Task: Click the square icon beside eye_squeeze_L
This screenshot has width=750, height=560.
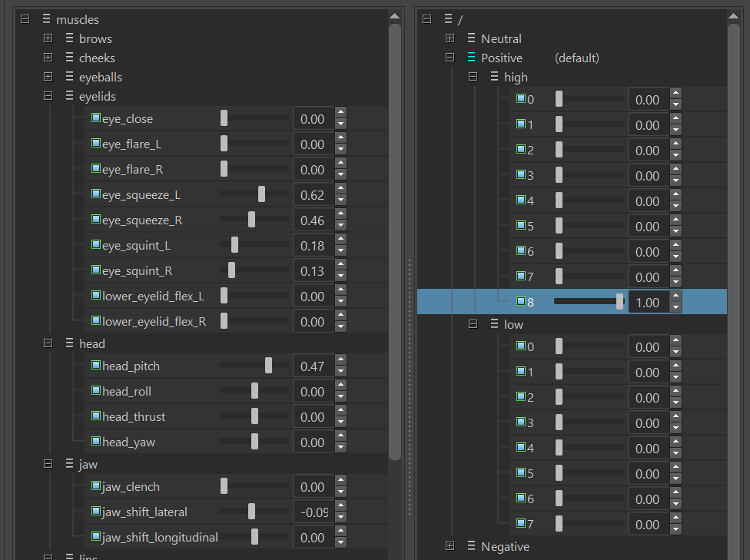Action: pyautogui.click(x=96, y=194)
